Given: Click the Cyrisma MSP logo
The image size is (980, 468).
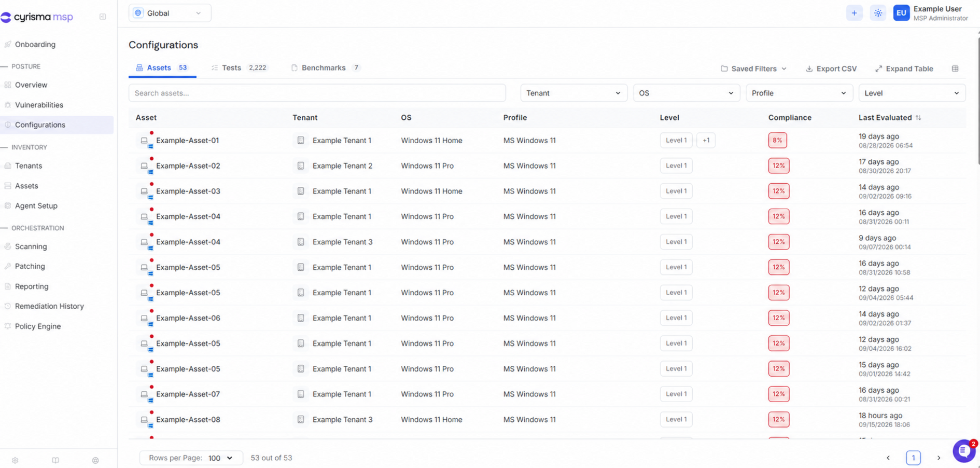Looking at the screenshot, I should tap(37, 17).
